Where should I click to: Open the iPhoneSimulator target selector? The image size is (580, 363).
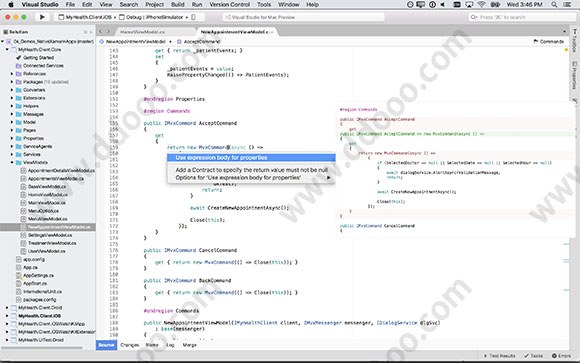[165, 17]
